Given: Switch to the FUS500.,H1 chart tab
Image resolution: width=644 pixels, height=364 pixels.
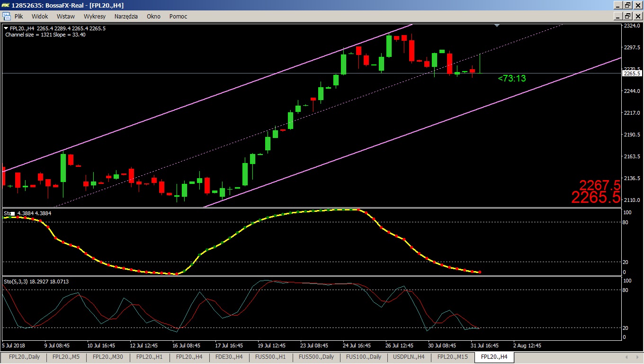Looking at the screenshot, I should click(x=270, y=357).
